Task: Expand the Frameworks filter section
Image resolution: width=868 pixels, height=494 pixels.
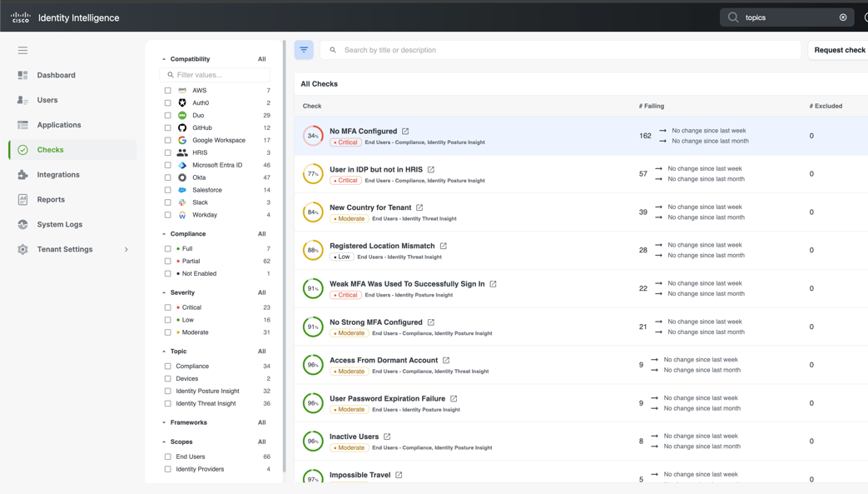Action: point(164,422)
